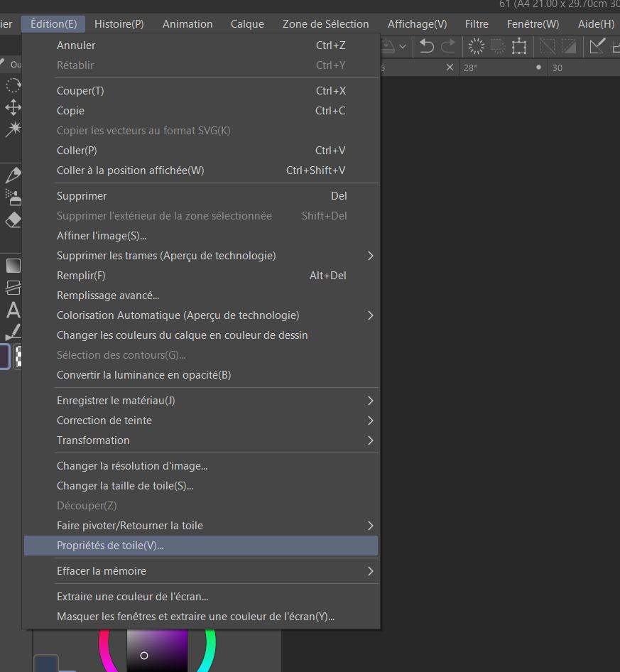Open Changer la taille de toile(S)...

pos(201,486)
